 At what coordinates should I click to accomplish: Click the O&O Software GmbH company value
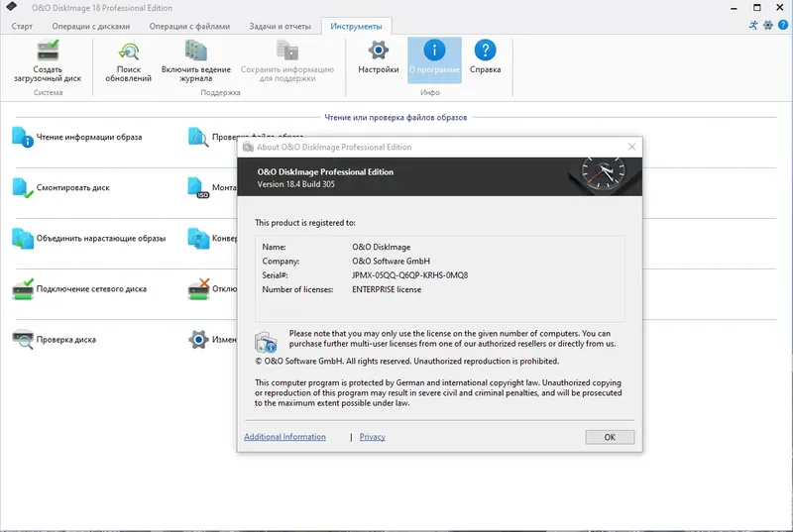pos(391,262)
